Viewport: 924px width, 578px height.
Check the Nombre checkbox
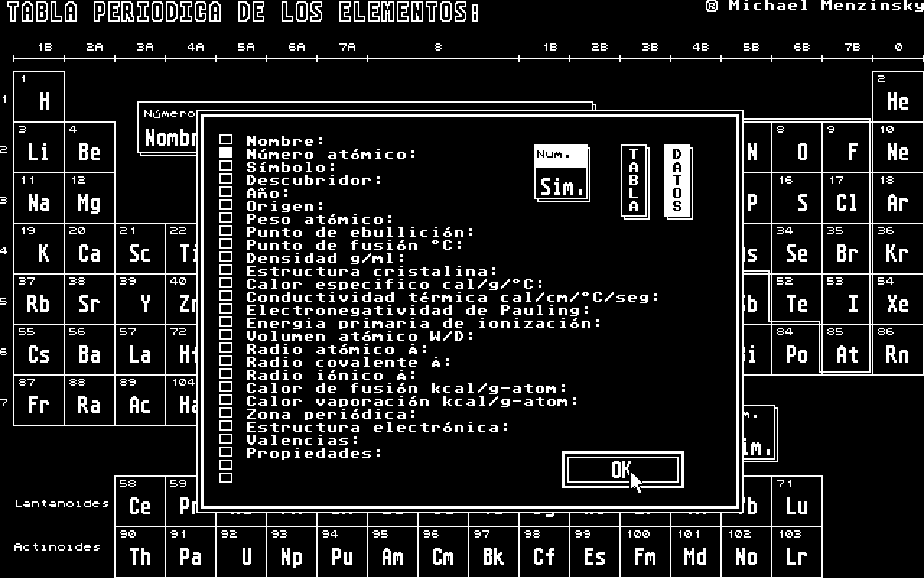point(226,139)
